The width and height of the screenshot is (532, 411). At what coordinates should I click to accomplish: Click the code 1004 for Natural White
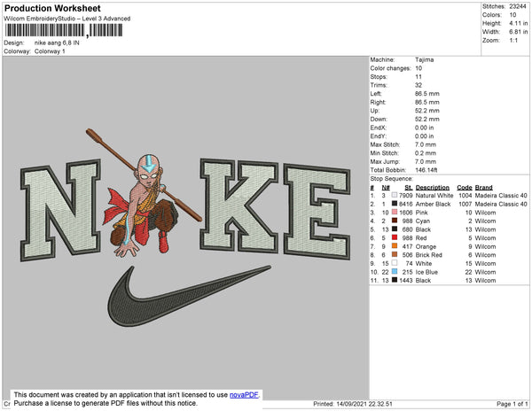click(465, 196)
